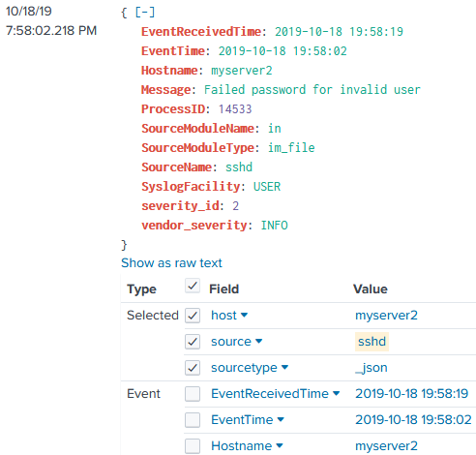Click JSON SourceModuleType value im_file
Screen dimensions: 476x455
(x=291, y=148)
